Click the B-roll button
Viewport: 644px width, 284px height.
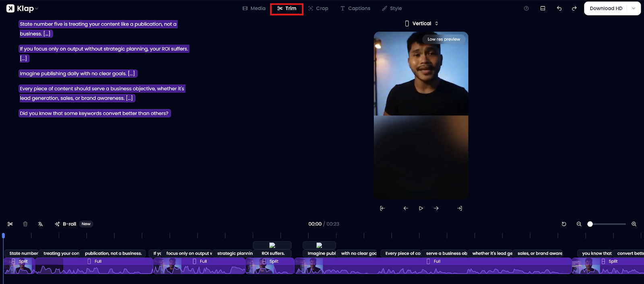66,224
